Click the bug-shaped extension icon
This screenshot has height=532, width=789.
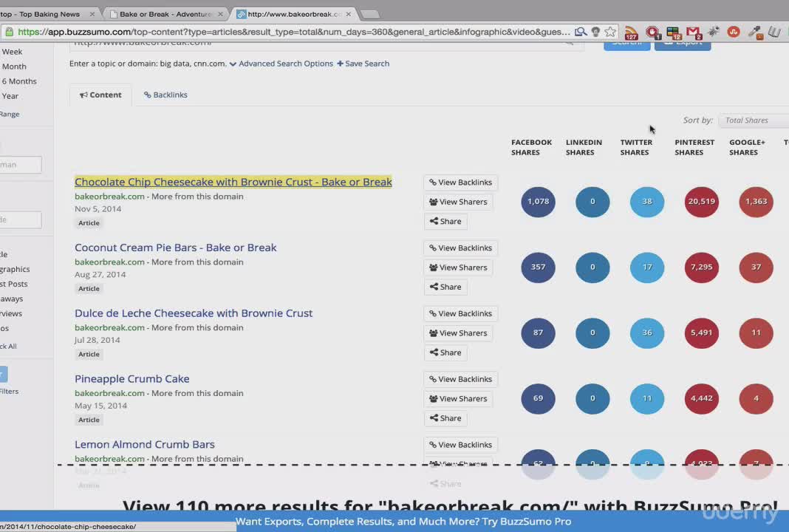[x=714, y=32]
